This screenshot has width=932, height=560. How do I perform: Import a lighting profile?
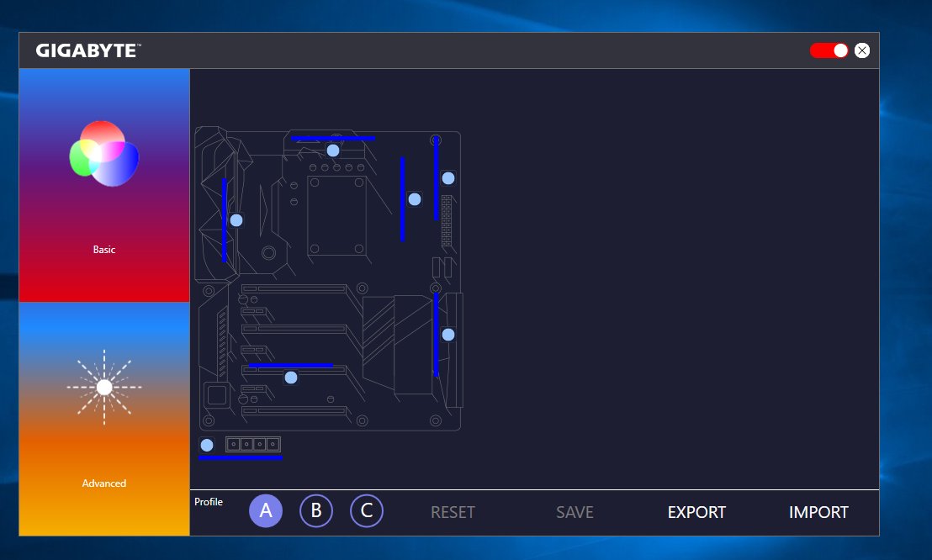(818, 512)
